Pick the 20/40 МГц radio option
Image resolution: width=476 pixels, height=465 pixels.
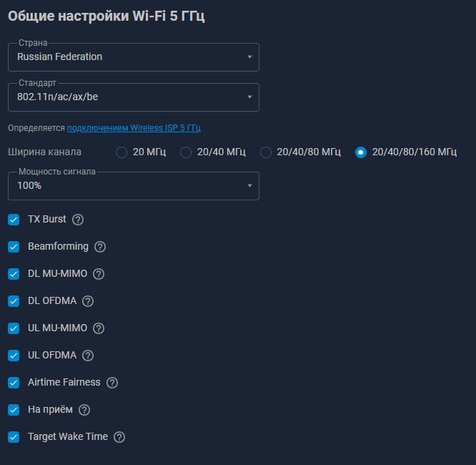point(186,152)
